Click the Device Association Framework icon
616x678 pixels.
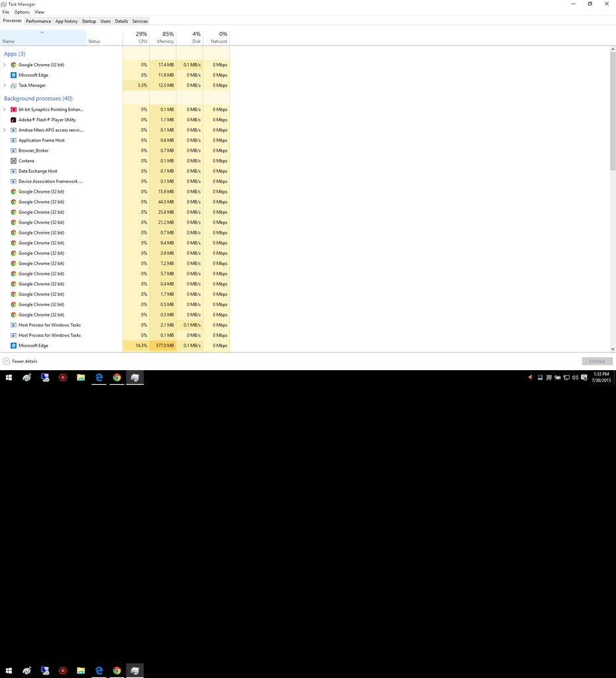pyautogui.click(x=13, y=181)
